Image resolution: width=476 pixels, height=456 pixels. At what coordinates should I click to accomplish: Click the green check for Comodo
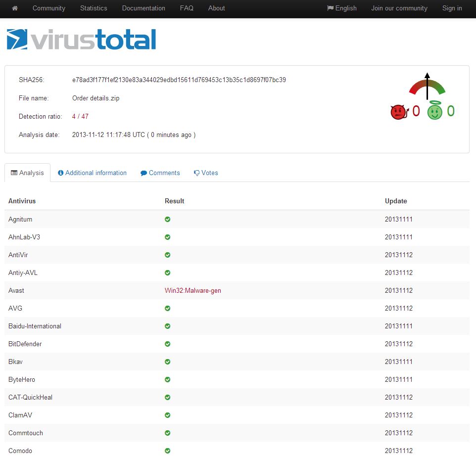[x=168, y=451]
